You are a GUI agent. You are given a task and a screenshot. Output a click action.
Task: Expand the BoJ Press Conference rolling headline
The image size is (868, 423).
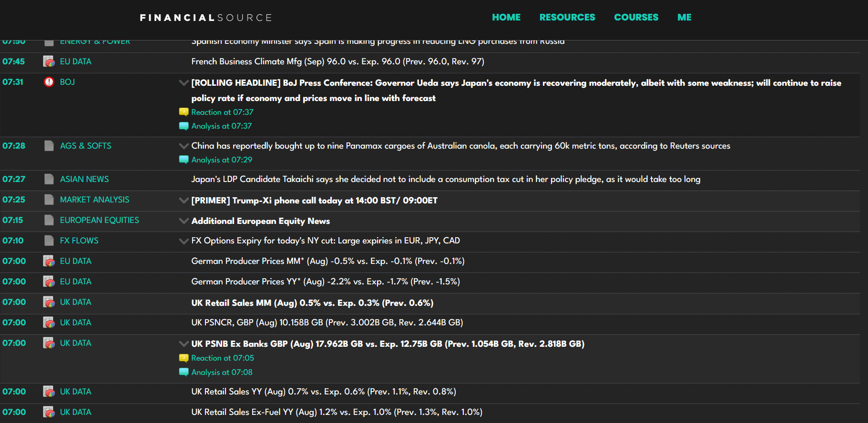click(x=184, y=83)
